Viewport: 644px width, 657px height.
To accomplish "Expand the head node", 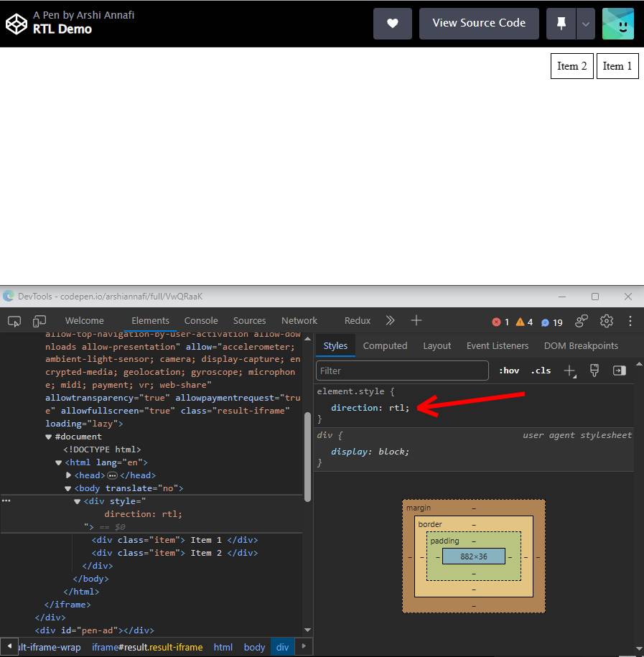I will point(68,475).
